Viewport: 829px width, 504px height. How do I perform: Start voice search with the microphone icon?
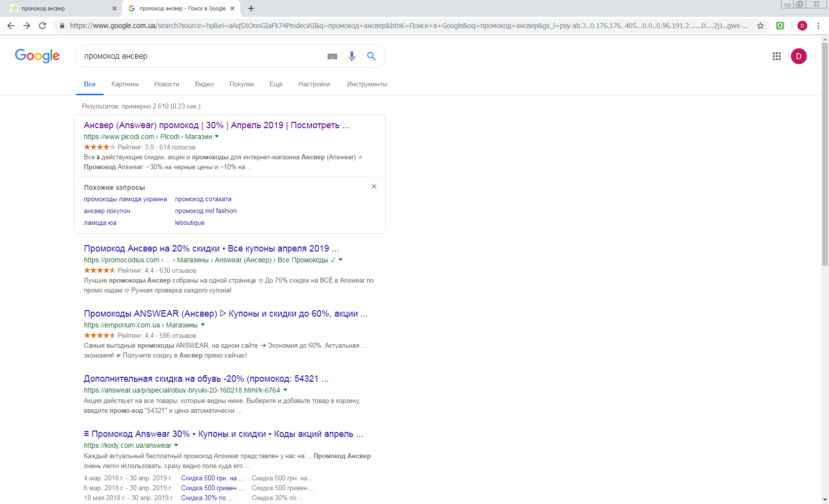[352, 56]
